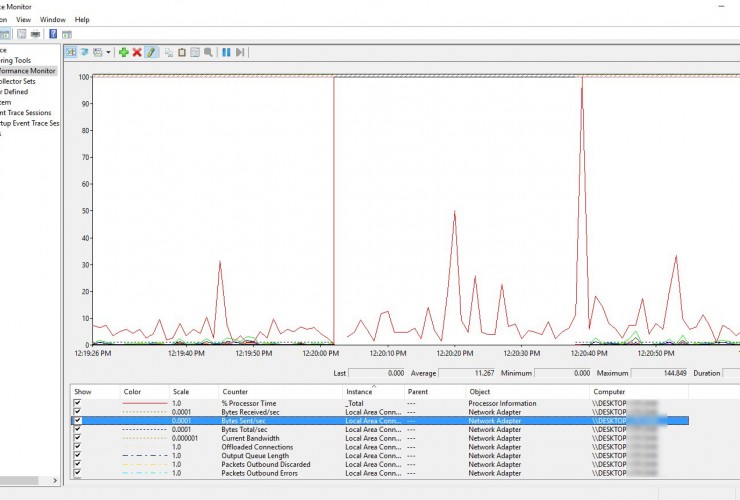Open the Change graph type dropdown arrow

(108, 52)
